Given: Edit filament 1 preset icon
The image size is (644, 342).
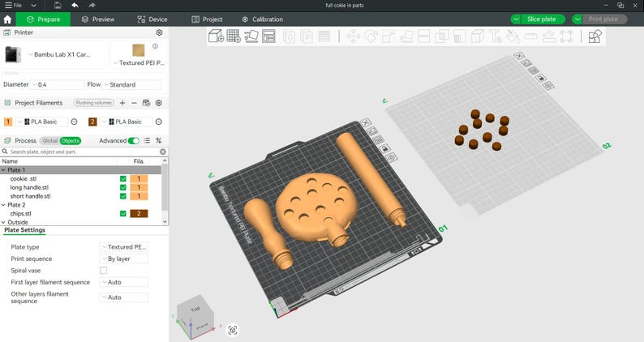Looking at the screenshot, I should 74,122.
